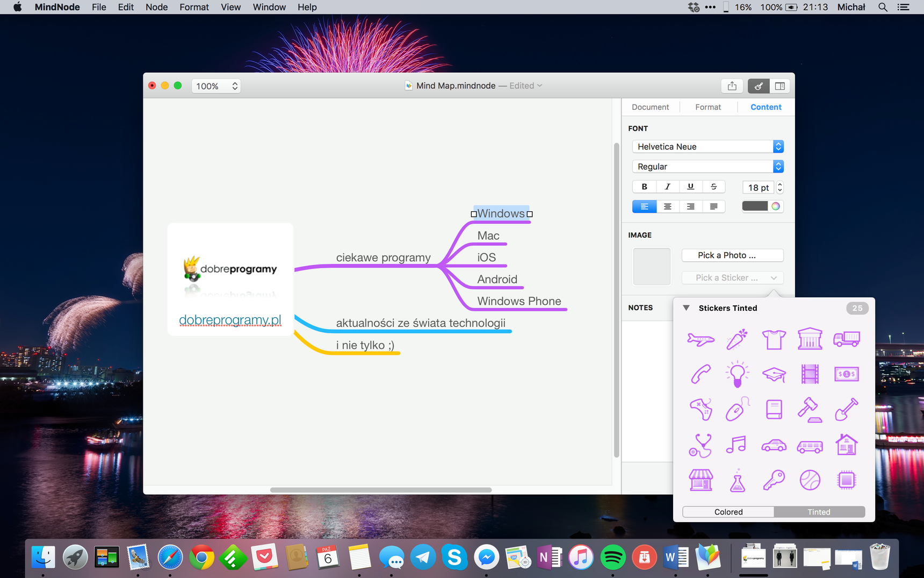
Task: Pick the processor chip sticker
Action: pyautogui.click(x=847, y=480)
